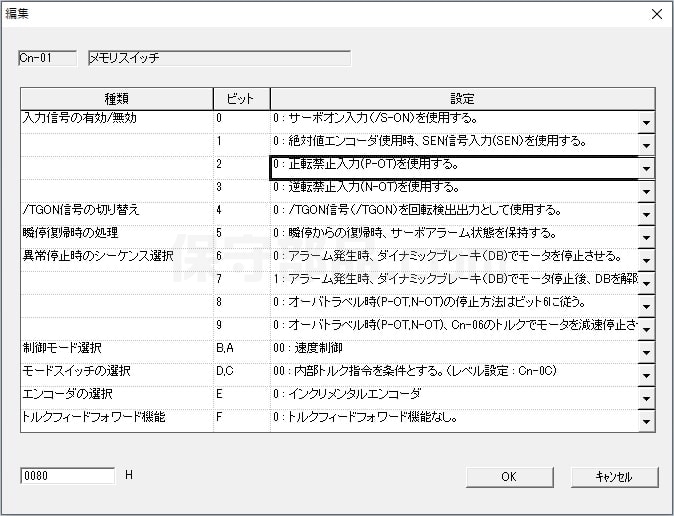Viewport: 674px width, 516px height.
Task: Expand the bit 1 SEN signal dropdown
Action: click(x=646, y=145)
